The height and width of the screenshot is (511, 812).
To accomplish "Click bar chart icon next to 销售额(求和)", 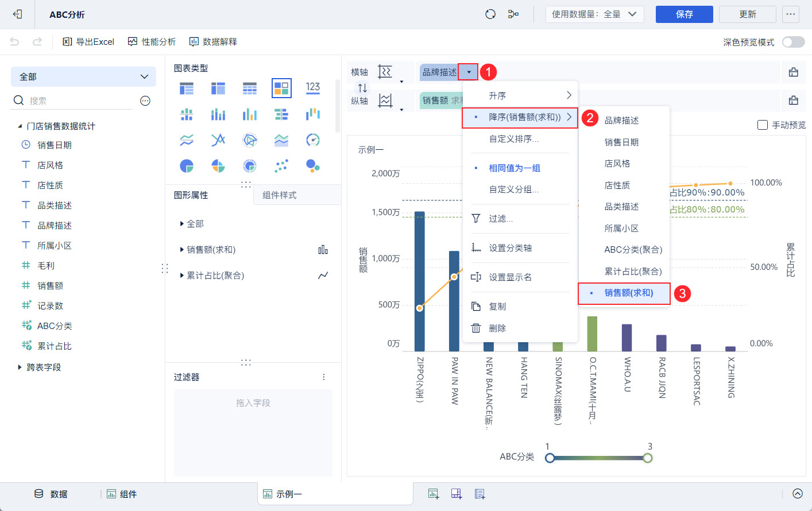I will [323, 250].
